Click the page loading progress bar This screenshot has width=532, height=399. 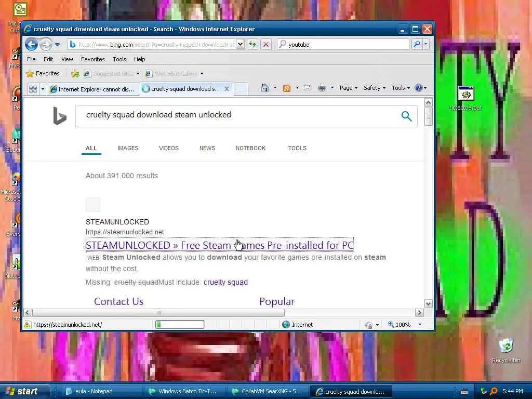(x=180, y=325)
